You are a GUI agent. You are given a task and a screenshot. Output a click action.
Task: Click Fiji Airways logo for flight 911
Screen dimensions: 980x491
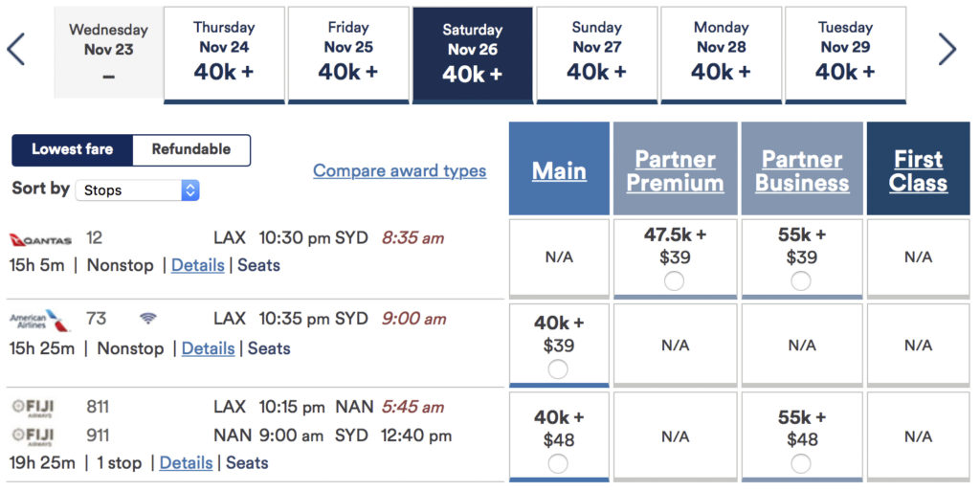click(x=33, y=436)
